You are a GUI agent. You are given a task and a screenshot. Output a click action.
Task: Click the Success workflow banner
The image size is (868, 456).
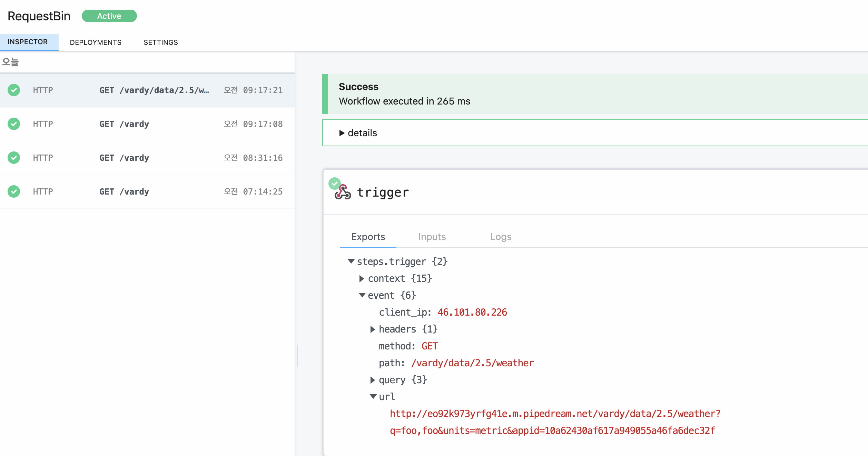click(x=595, y=94)
